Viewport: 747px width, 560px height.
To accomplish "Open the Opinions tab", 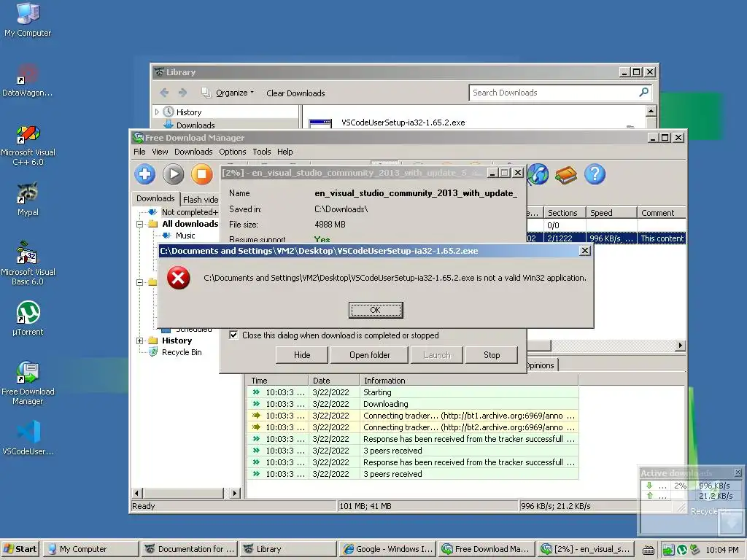I will (x=541, y=365).
